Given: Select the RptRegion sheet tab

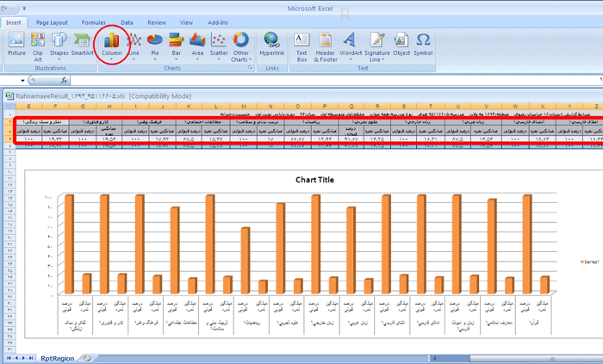Looking at the screenshot, I should [x=58, y=358].
